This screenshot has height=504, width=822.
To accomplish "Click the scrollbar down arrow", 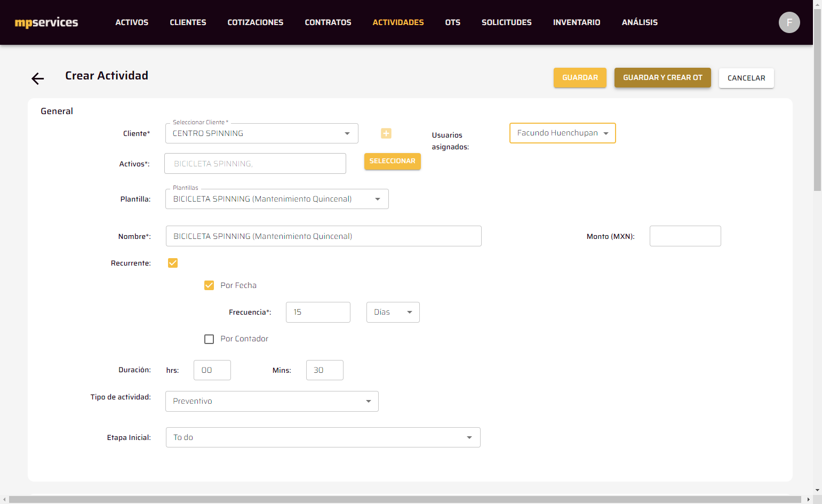I will coord(817,490).
